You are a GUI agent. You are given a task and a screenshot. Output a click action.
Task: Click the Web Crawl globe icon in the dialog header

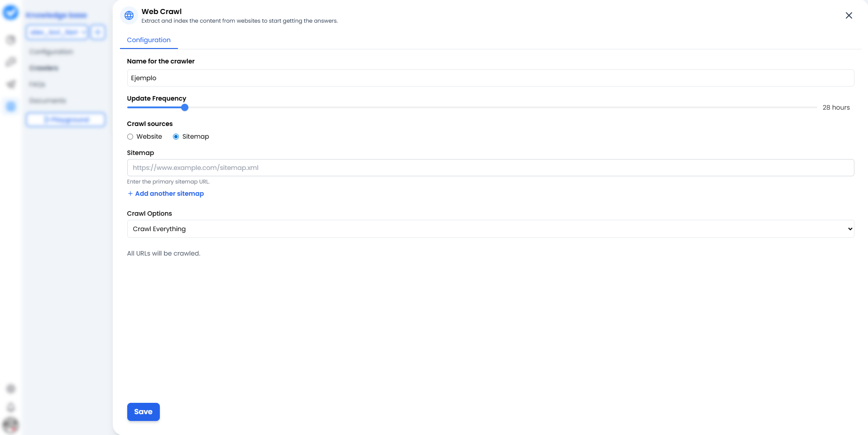(129, 15)
